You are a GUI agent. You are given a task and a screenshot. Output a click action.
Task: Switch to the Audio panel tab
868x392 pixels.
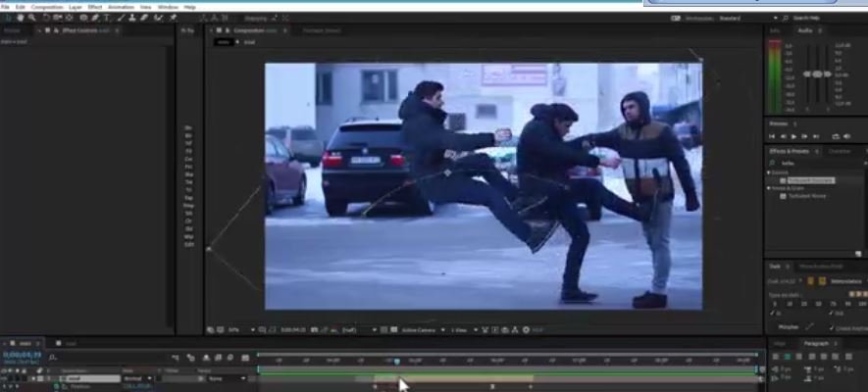click(x=805, y=31)
